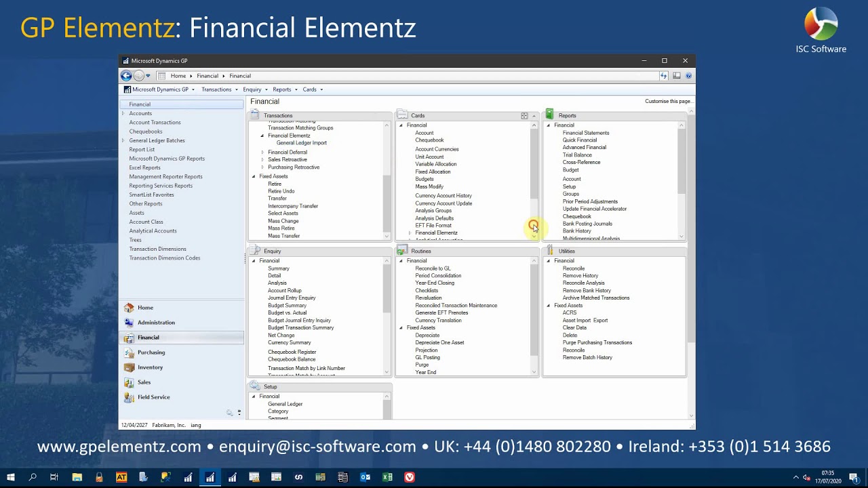Click the Sales module icon
Screen dimensions: 868x488
pos(129,382)
